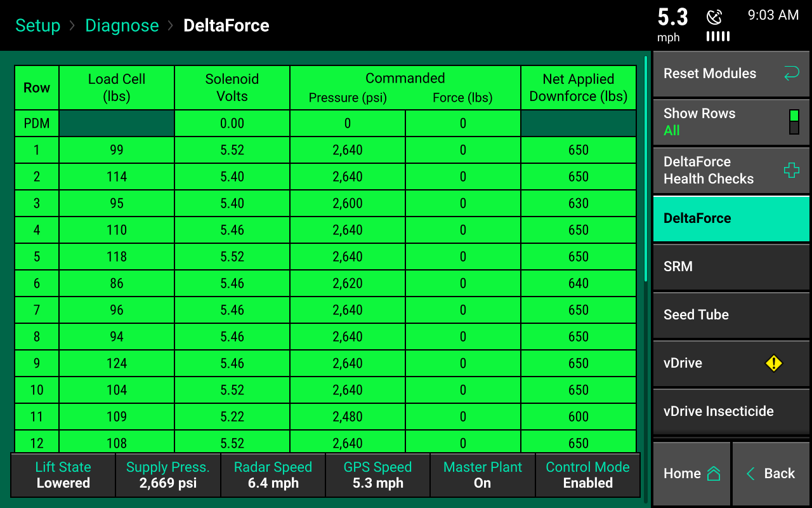Click the Control Mode Enabled status box
The height and width of the screenshot is (508, 812).
coord(588,475)
